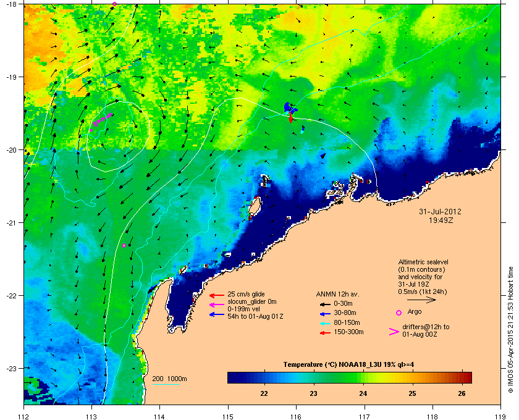
Task: Click the red mooring arrow near 116, -19.6
Action: (290, 117)
